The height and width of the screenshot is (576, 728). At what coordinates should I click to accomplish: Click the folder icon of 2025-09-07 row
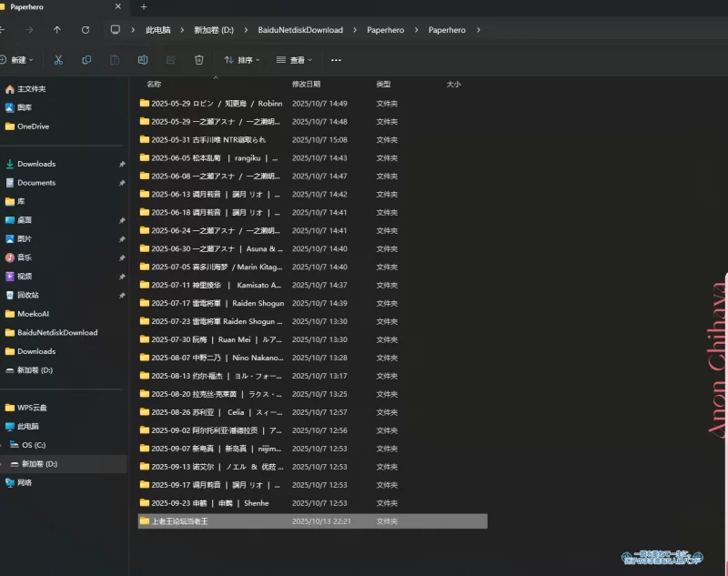tap(145, 449)
